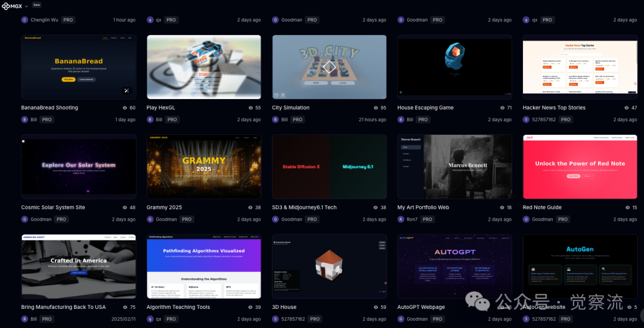Click the Beta badge beside MGX
Screen dimensions: 644x328
[x=36, y=5]
